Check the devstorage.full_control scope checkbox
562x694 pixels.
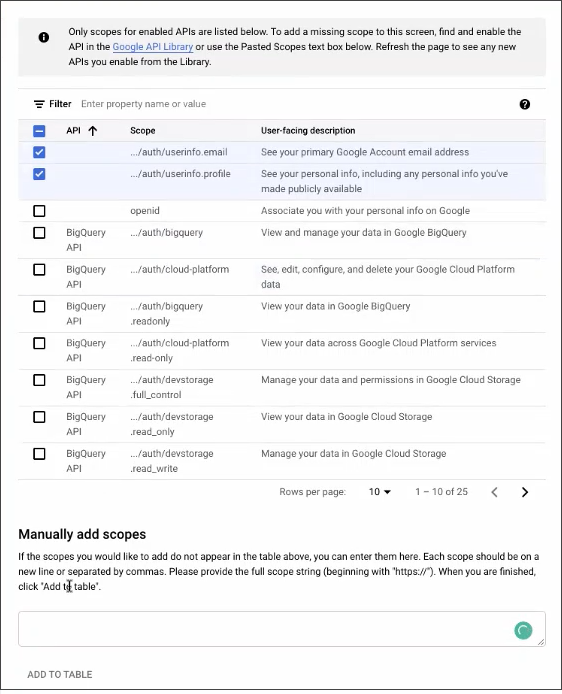click(39, 380)
